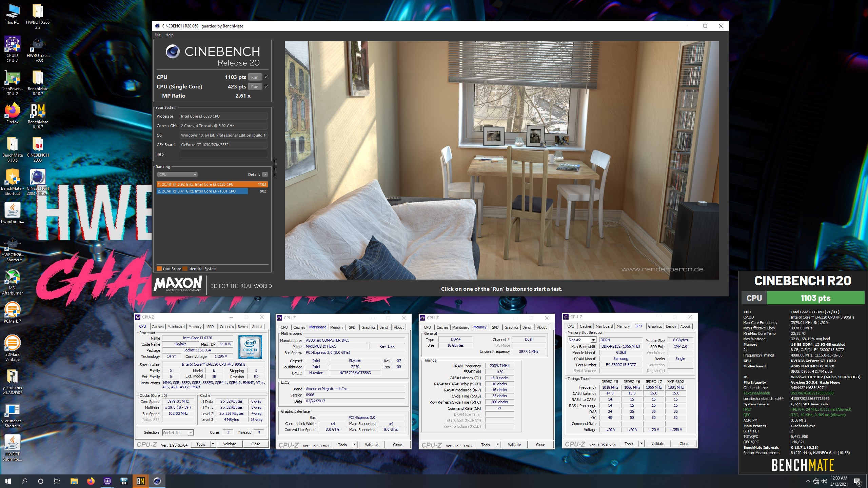Launch CPUID CPU-Z desktop shortcut
The height and width of the screenshot is (488, 868).
[x=12, y=49]
